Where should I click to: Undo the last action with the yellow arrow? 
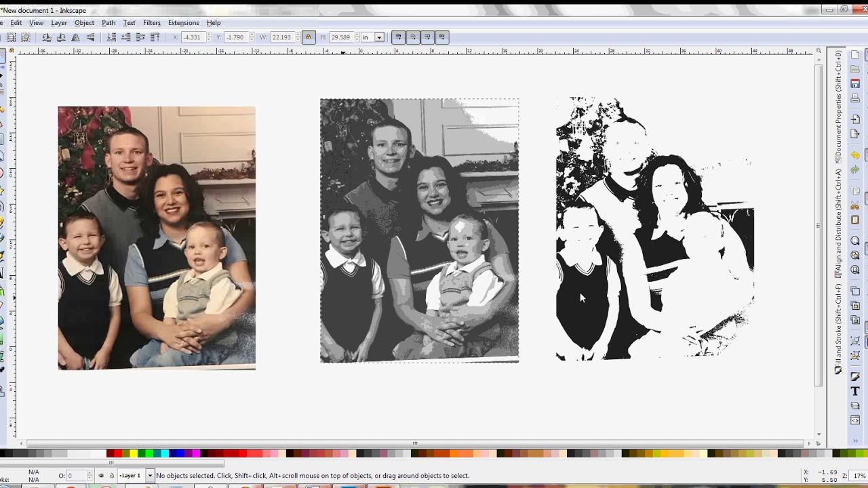coord(855,155)
